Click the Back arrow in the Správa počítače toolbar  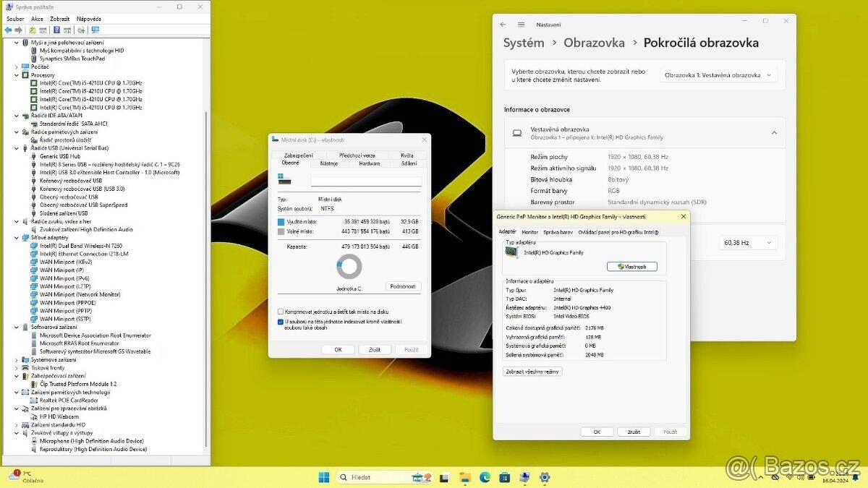pyautogui.click(x=9, y=30)
